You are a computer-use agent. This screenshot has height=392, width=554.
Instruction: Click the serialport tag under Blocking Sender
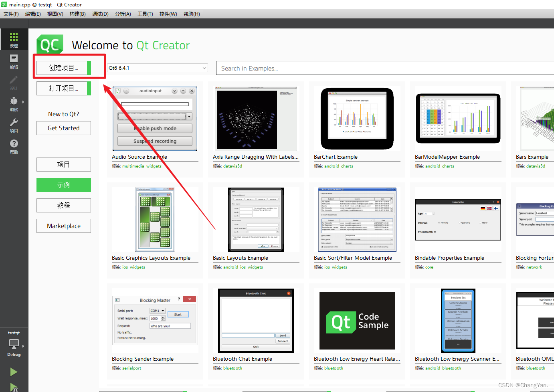point(131,368)
